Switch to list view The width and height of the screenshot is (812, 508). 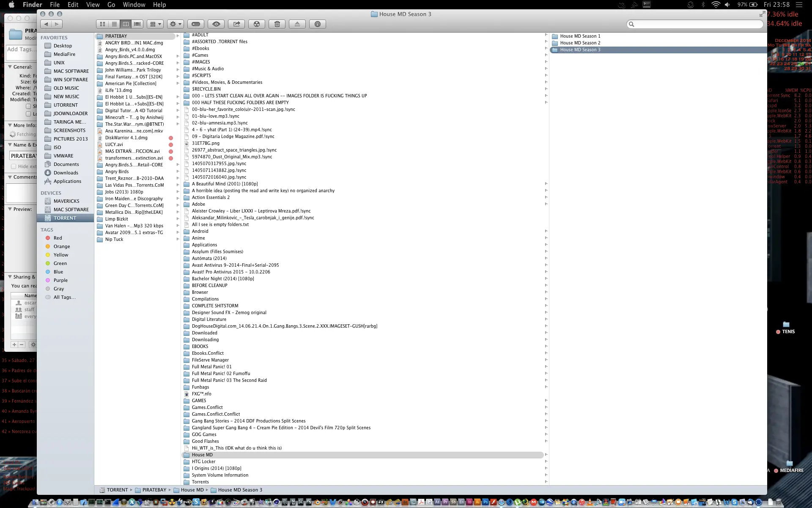[x=114, y=24]
